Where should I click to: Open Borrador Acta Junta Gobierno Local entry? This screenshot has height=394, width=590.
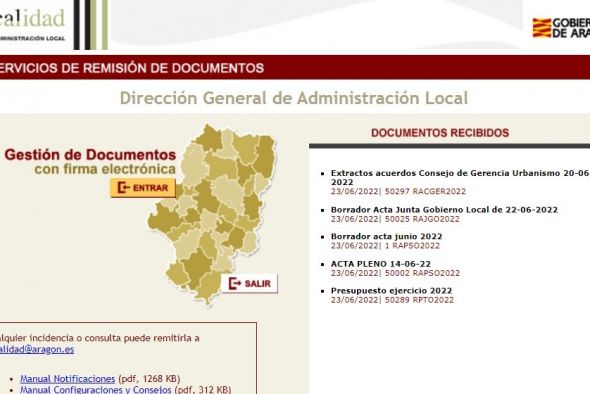(444, 210)
